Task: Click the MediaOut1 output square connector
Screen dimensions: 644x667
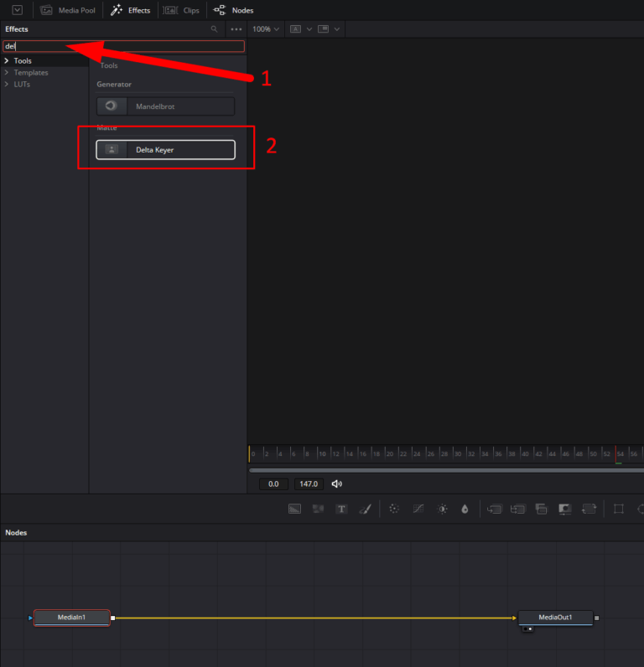Action: point(597,618)
